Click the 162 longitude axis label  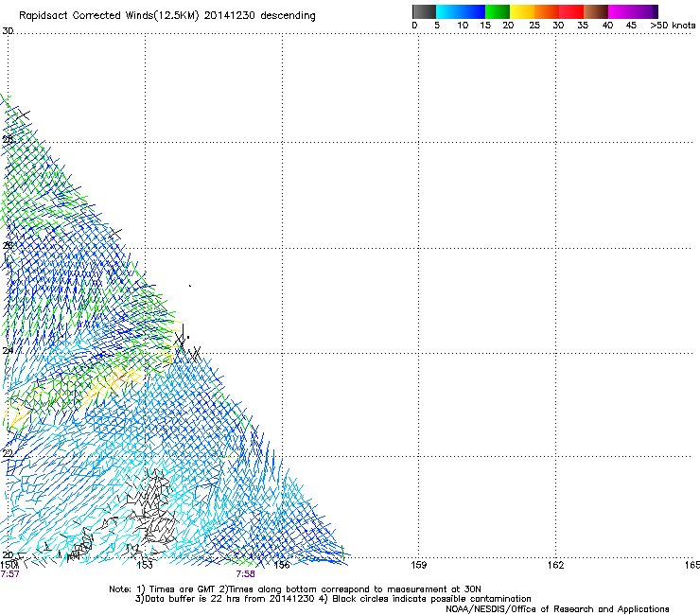tap(555, 565)
